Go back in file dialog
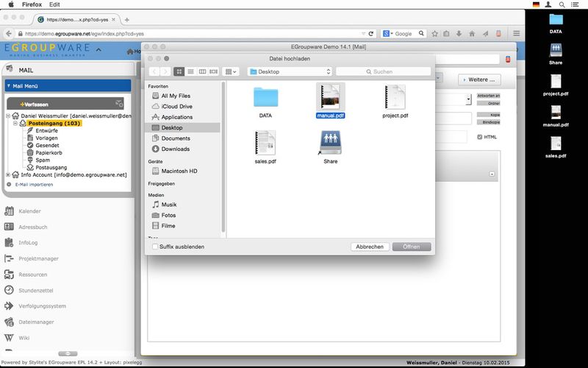 pos(154,71)
